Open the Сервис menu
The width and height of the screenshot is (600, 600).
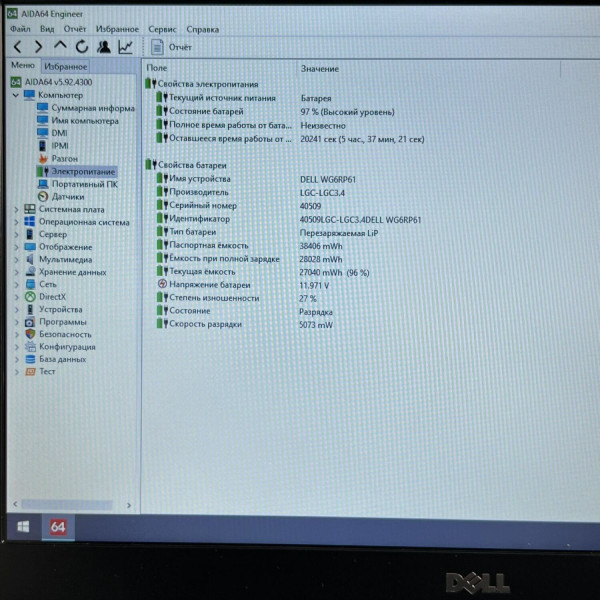pos(162,29)
